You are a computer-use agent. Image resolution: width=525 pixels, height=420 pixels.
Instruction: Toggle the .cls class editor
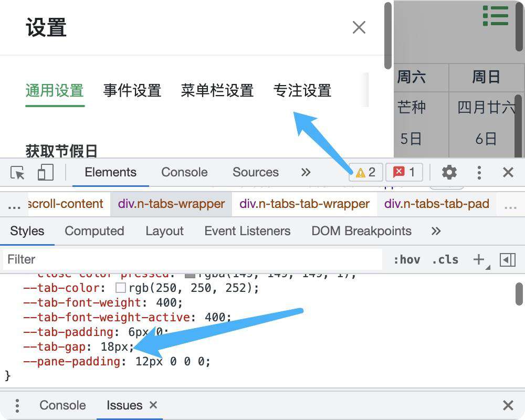point(445,259)
